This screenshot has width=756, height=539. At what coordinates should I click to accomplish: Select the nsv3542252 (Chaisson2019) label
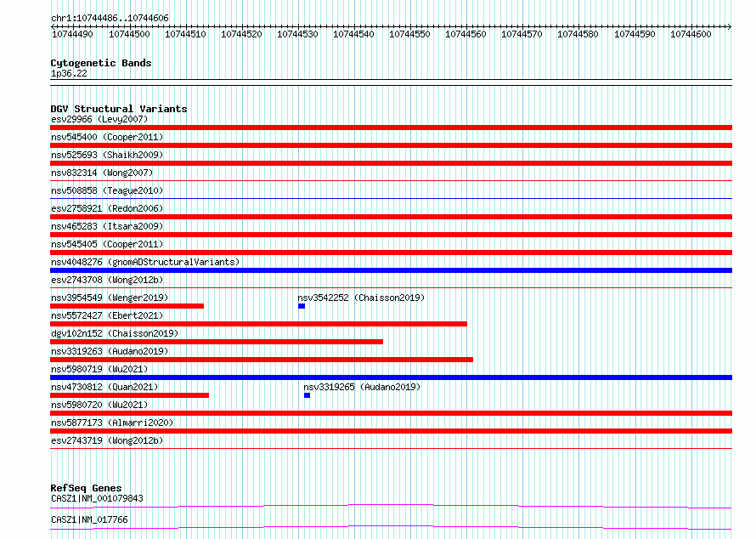tap(361, 298)
